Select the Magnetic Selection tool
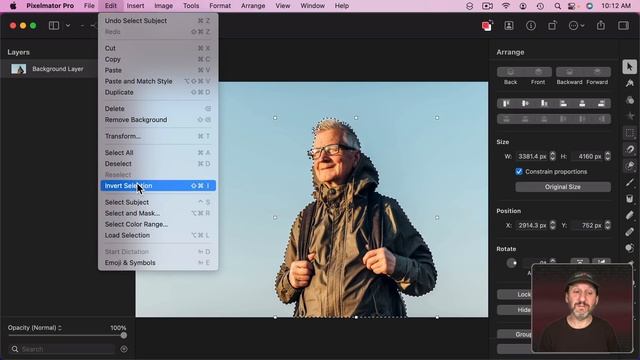The image size is (640, 360). click(x=629, y=149)
